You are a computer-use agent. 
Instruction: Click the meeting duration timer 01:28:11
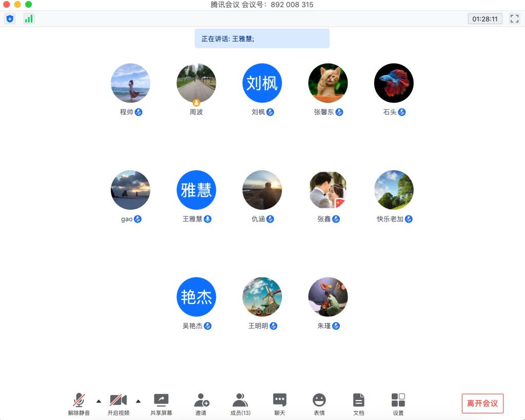[x=484, y=19]
